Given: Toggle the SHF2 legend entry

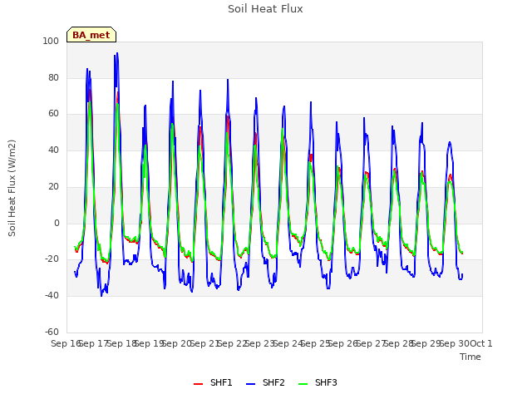Looking at the screenshot, I should click(x=265, y=382).
